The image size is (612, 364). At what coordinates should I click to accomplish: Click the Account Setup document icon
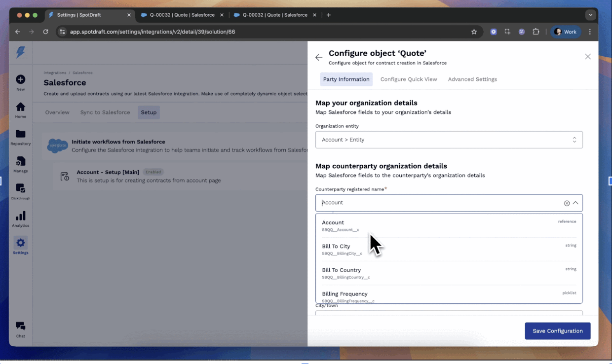(65, 176)
